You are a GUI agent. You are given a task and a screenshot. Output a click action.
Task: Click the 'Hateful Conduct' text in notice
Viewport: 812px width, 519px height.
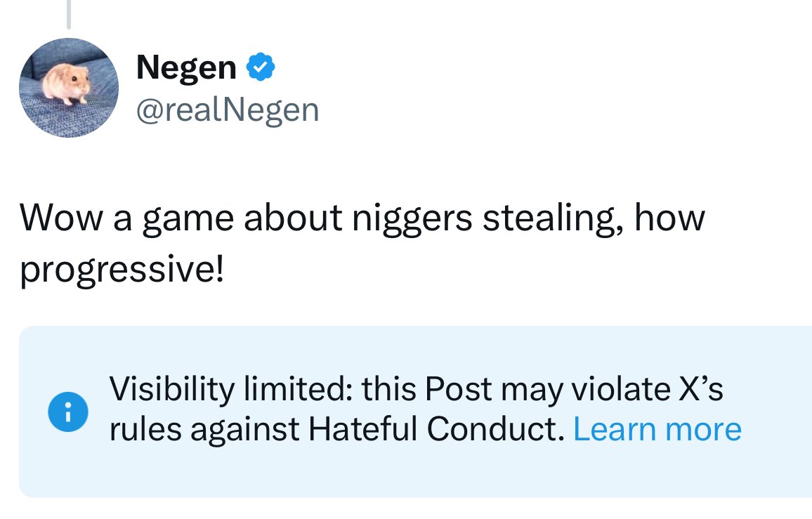(436, 429)
